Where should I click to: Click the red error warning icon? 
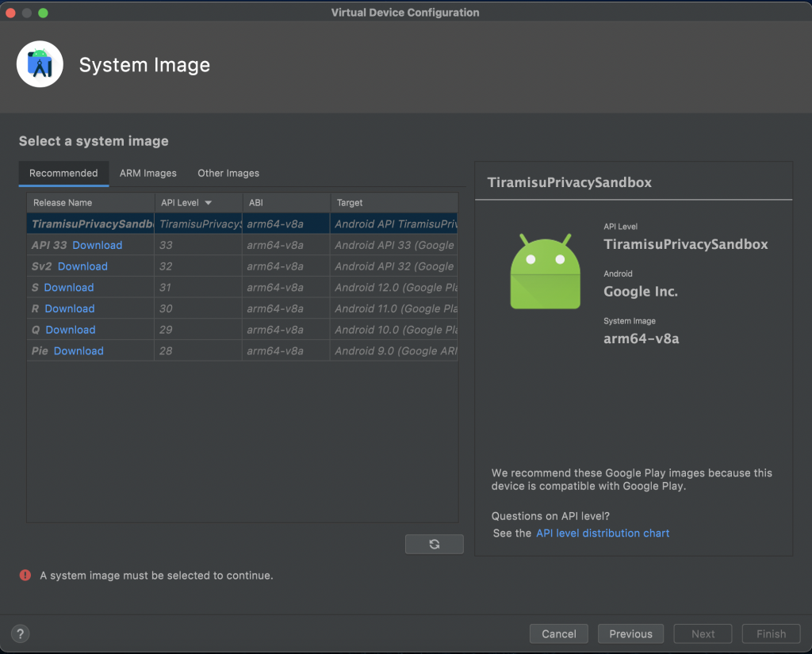[25, 576]
